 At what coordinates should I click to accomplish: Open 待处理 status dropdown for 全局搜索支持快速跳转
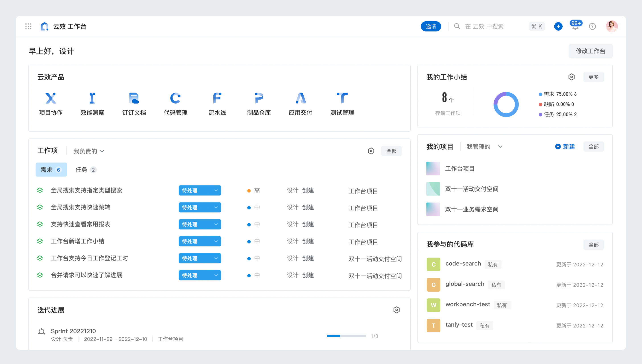[200, 207]
